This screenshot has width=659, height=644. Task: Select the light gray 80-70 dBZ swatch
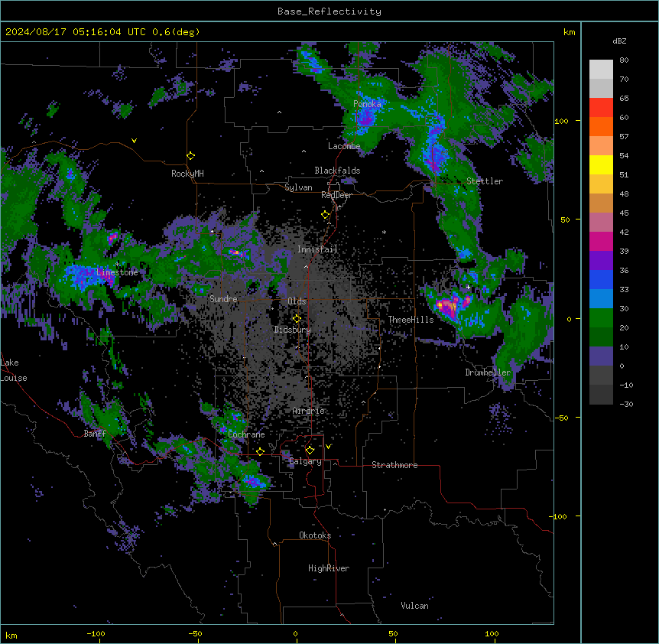(601, 70)
